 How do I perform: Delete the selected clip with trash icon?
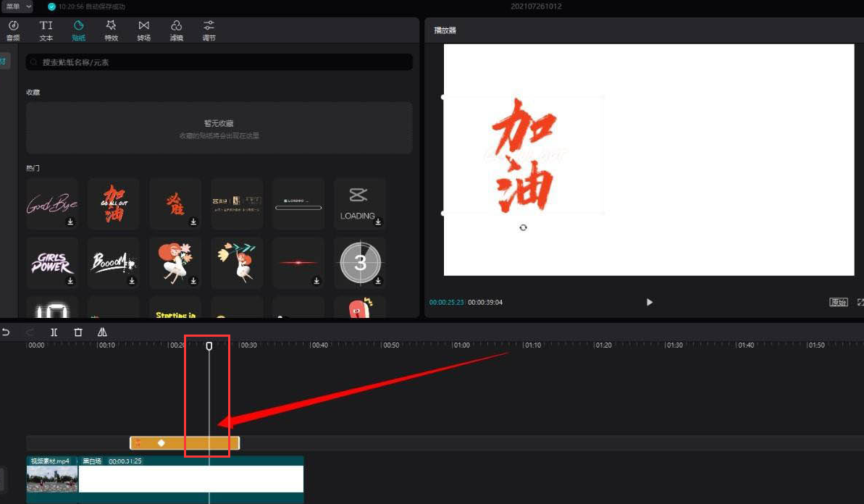coord(78,332)
